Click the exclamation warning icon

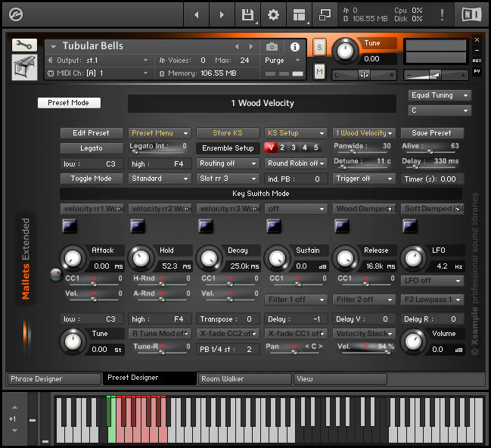(x=442, y=14)
